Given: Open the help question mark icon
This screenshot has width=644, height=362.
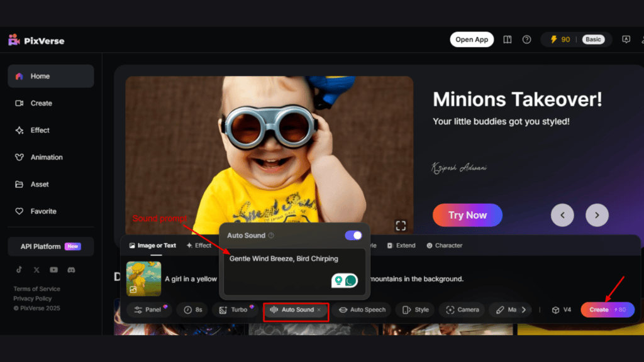Looking at the screenshot, I should pos(526,39).
